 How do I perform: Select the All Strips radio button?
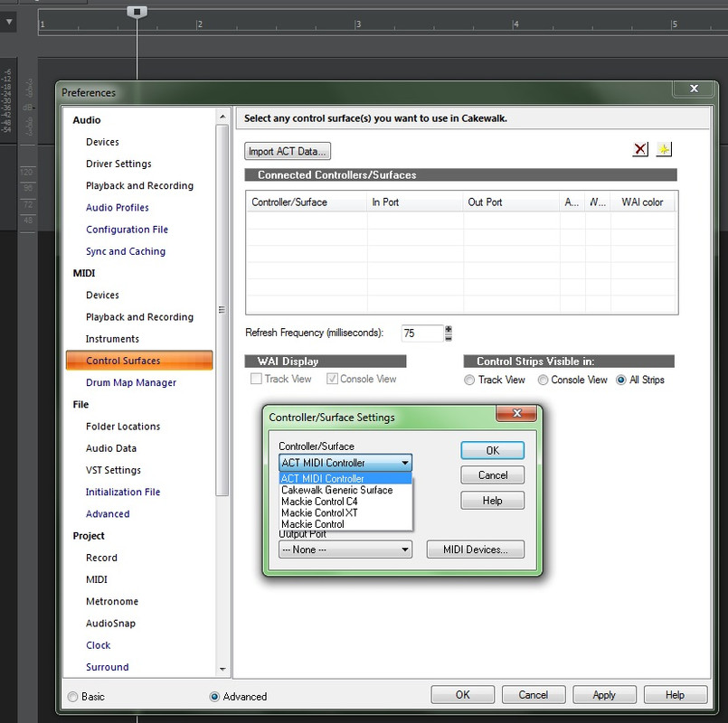pos(621,380)
